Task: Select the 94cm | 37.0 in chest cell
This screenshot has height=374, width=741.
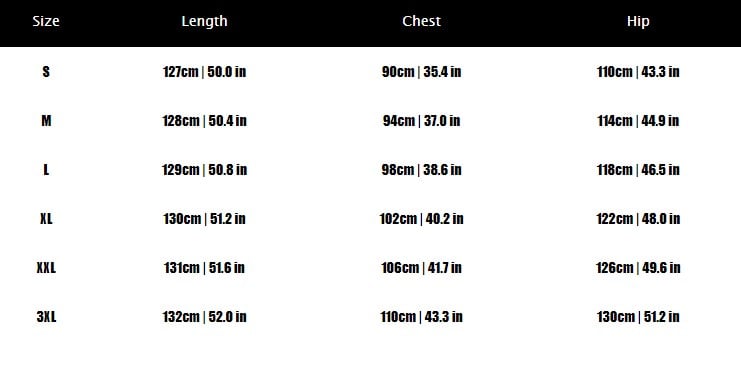Action: pyautogui.click(x=422, y=121)
